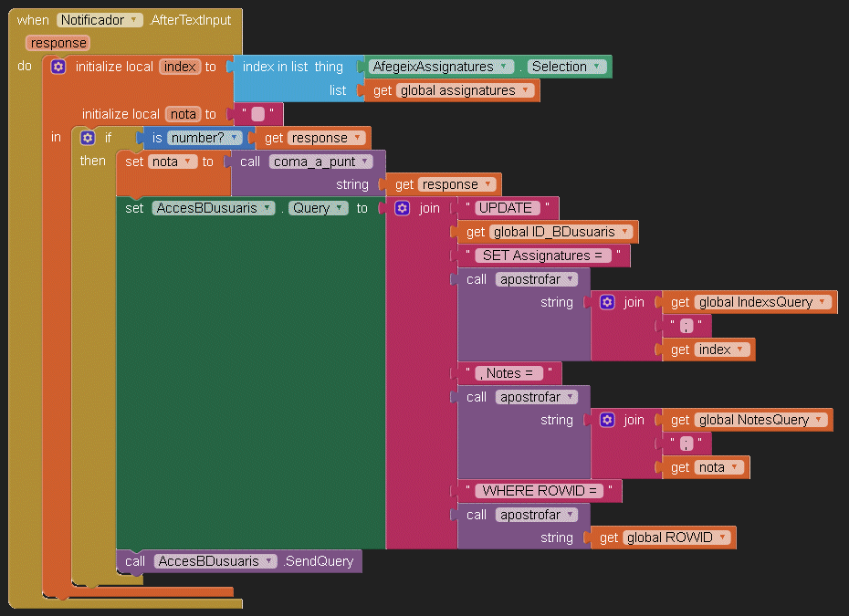Image resolution: width=849 pixels, height=616 pixels.
Task: Click the UPDATE text string field
Action: [505, 208]
